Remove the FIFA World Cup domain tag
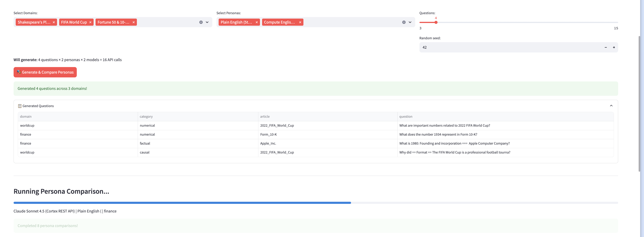The height and width of the screenshot is (237, 644). tap(90, 22)
